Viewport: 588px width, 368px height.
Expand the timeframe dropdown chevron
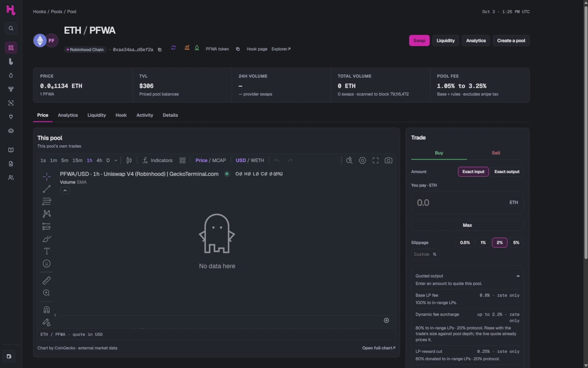[116, 160]
